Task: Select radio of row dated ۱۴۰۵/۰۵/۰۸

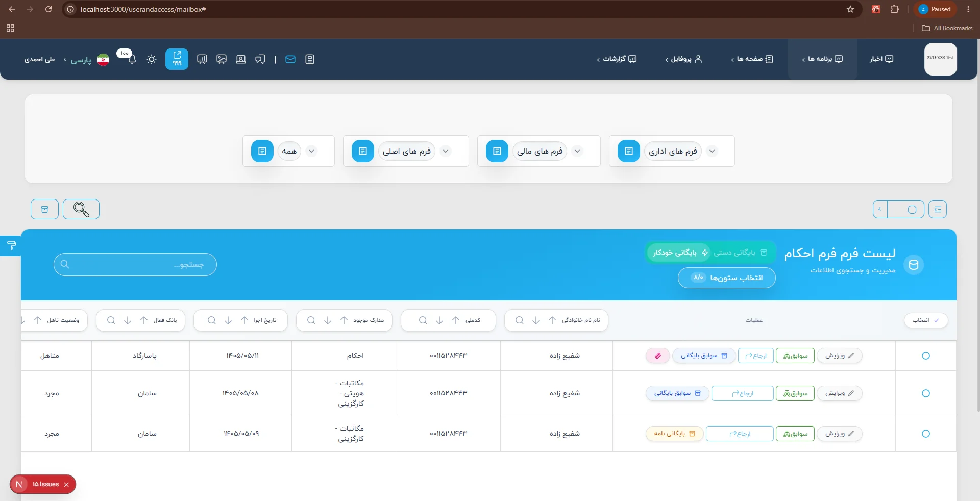Action: (x=926, y=393)
